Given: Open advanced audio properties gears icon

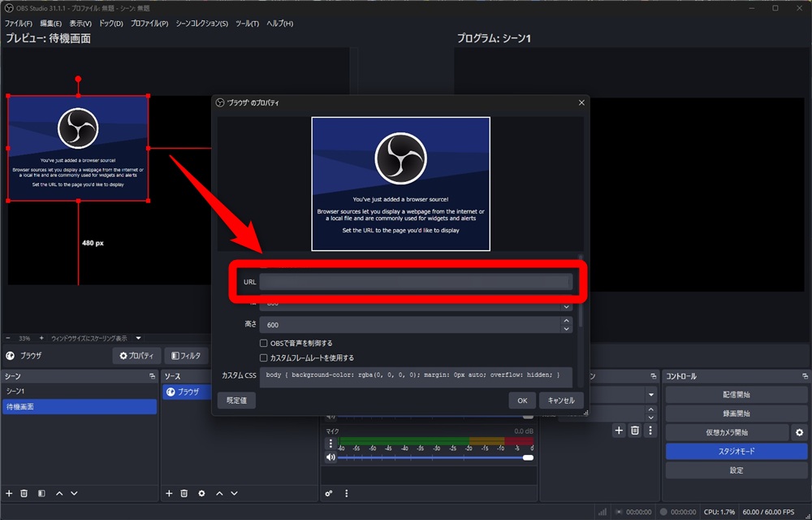Looking at the screenshot, I should pyautogui.click(x=329, y=493).
